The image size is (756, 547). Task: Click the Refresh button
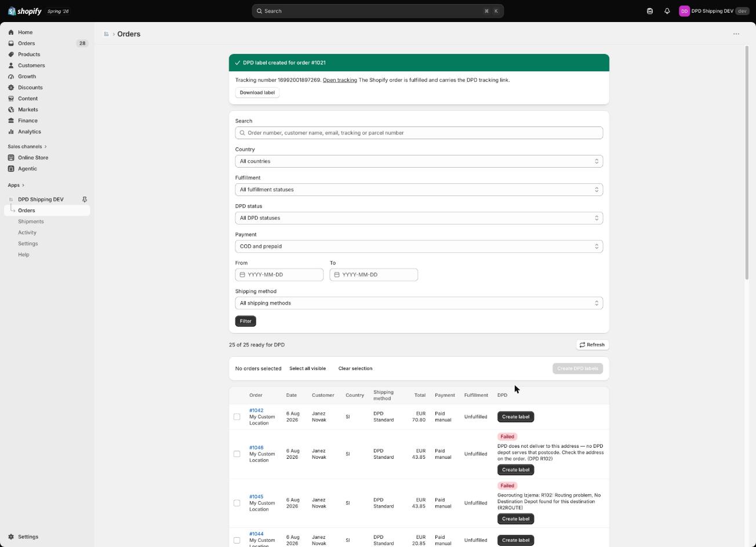tap(592, 345)
